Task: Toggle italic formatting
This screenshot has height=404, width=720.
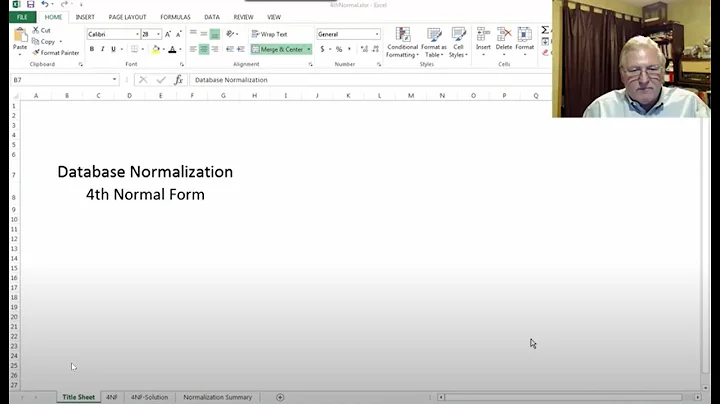Action: coord(102,49)
